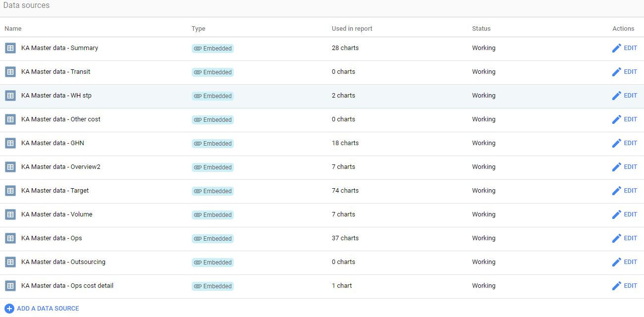Click ADD A DATA SOURCE link
Image resolution: width=644 pixels, height=317 pixels.
(x=48, y=309)
